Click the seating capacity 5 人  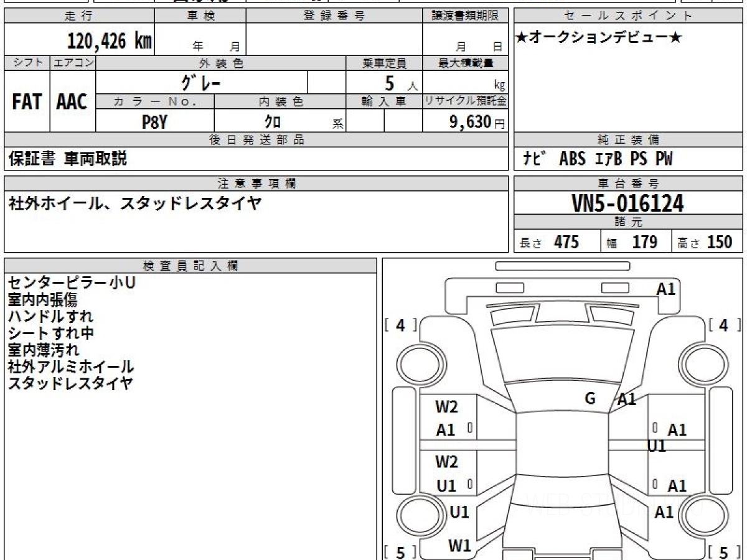[401, 83]
